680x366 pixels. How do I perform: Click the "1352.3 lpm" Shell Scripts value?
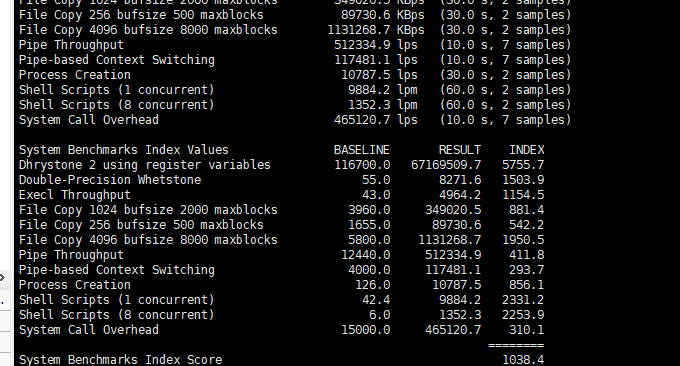(382, 105)
